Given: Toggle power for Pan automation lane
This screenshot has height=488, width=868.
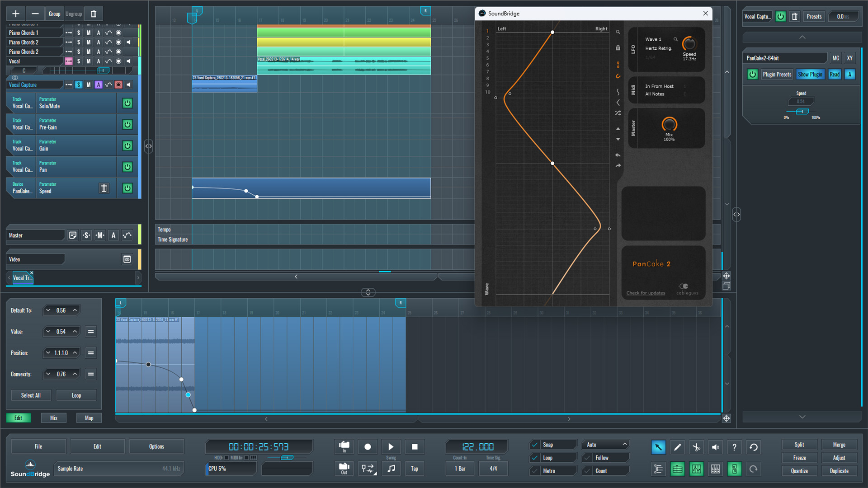Looking at the screenshot, I should (127, 167).
